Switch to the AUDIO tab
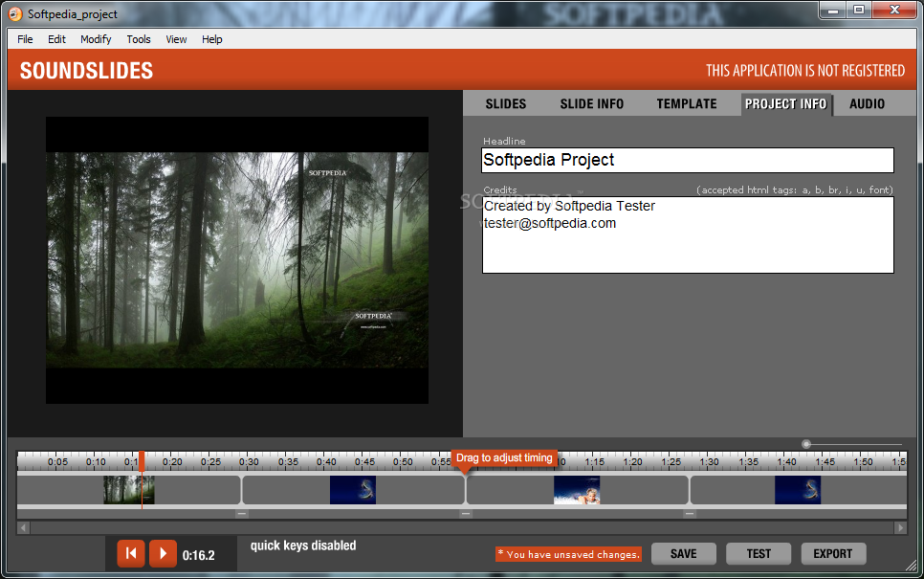The height and width of the screenshot is (579, 924). coord(867,103)
